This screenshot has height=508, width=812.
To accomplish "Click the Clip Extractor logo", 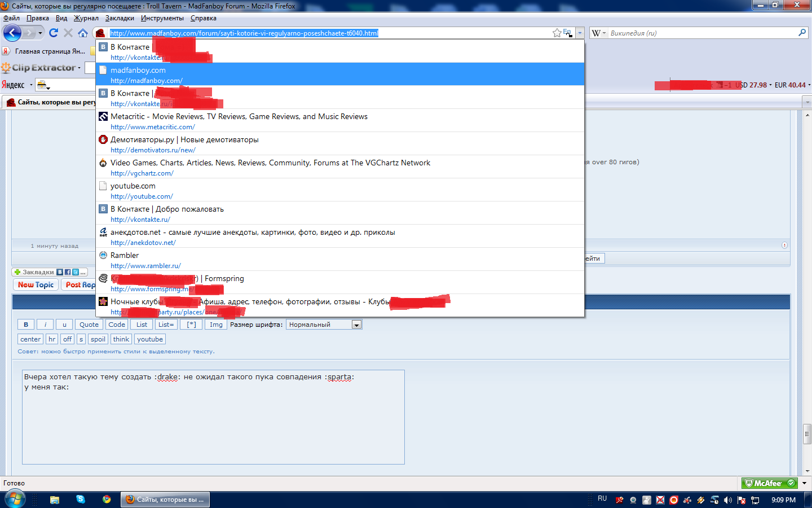I will click(38, 68).
